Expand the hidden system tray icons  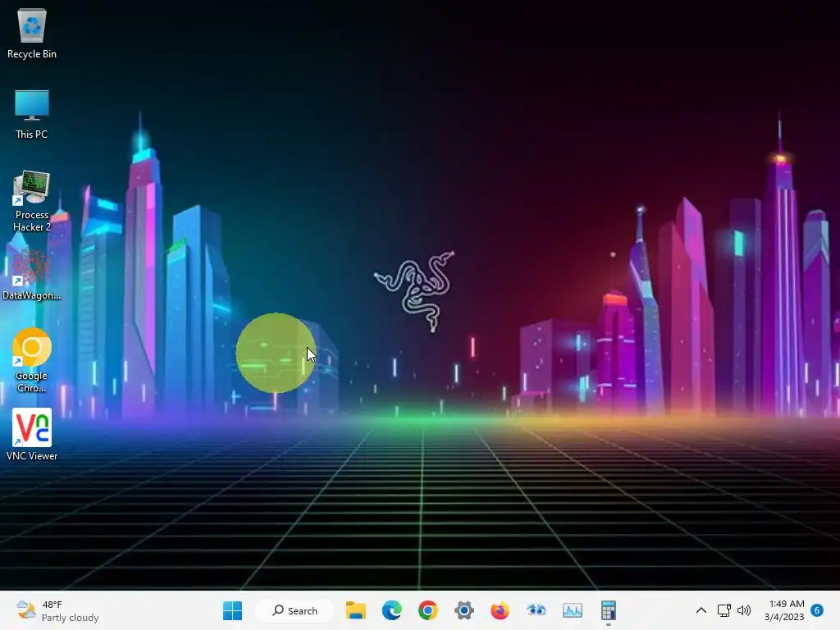point(701,610)
